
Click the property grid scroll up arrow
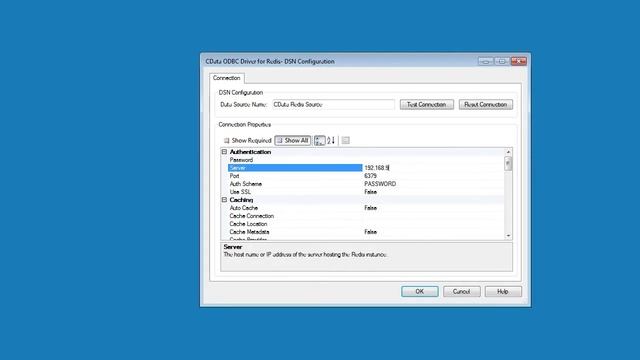(508, 152)
